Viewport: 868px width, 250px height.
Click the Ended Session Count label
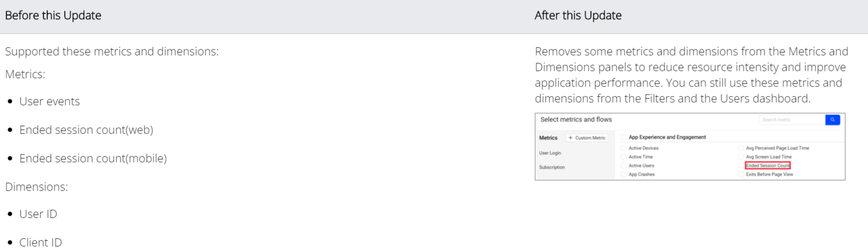click(768, 166)
